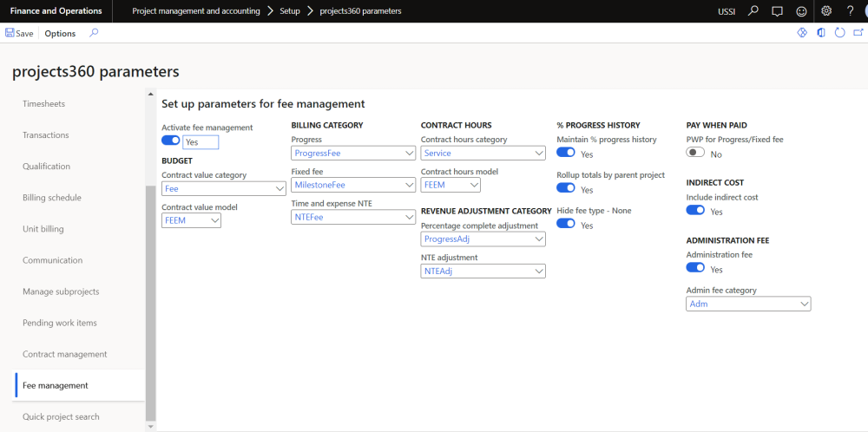Switch to the Contract management tab

(x=65, y=354)
